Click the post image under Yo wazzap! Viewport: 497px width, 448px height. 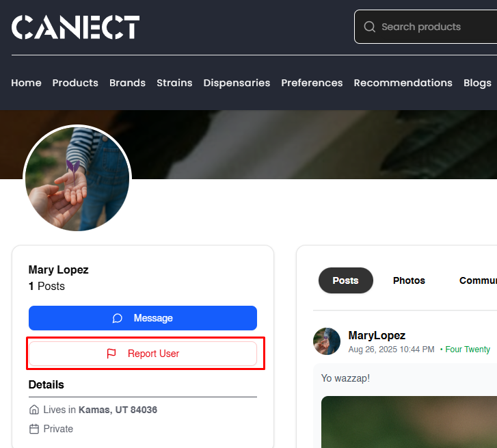coord(409,422)
